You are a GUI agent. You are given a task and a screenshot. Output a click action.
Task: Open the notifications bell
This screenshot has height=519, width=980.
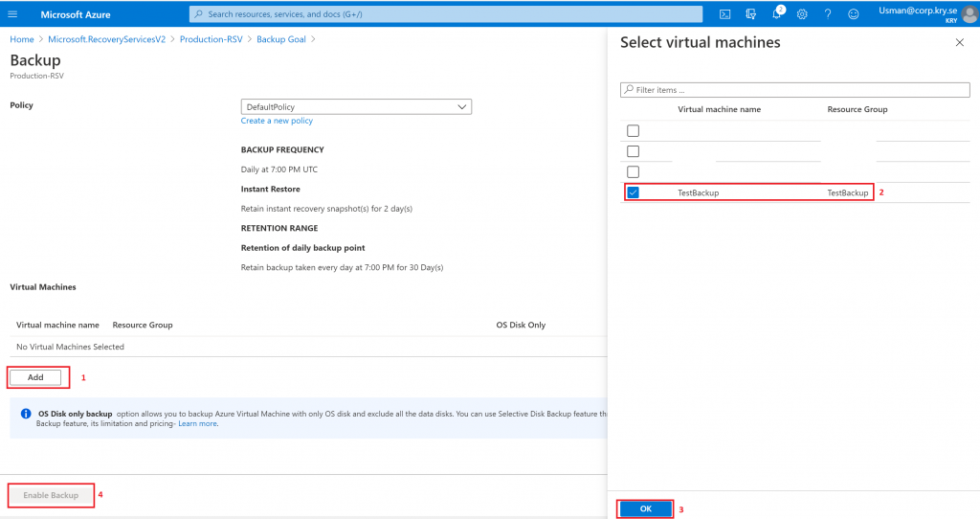[777, 13]
